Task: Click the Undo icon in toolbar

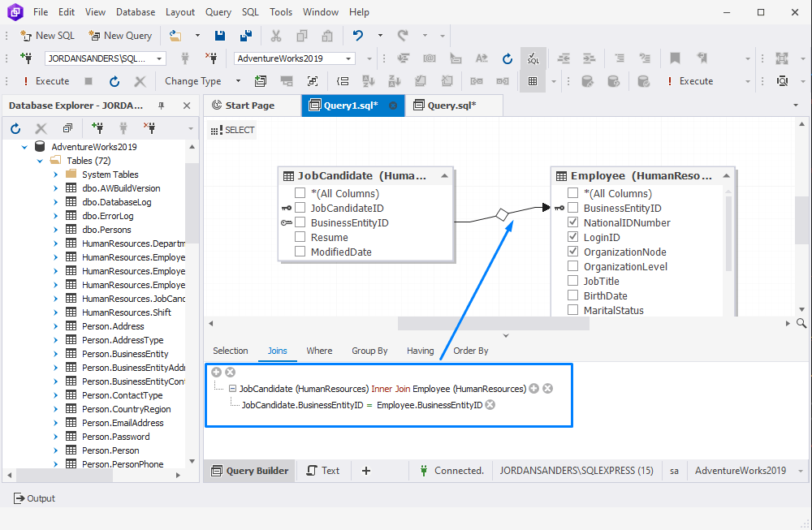Action: (359, 36)
